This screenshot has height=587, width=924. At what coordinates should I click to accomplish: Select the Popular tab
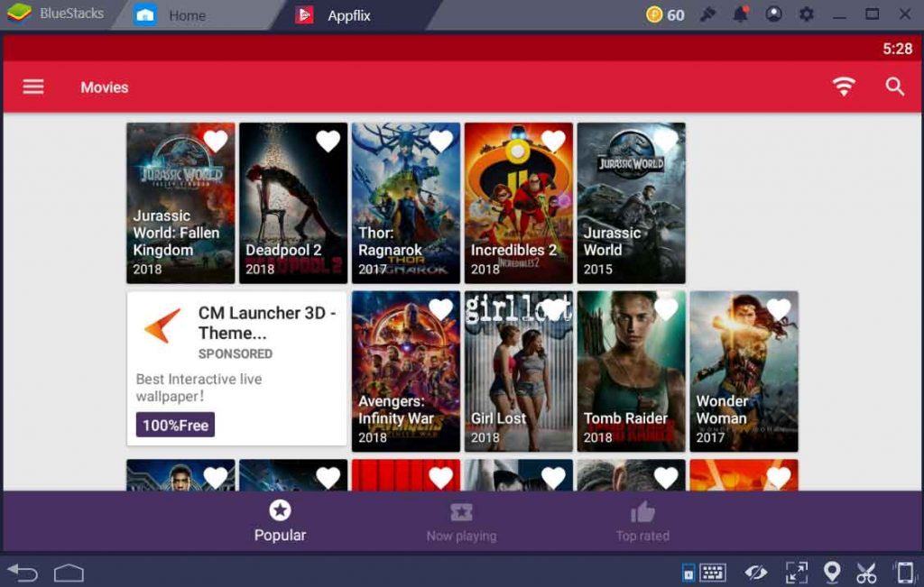pos(280,521)
